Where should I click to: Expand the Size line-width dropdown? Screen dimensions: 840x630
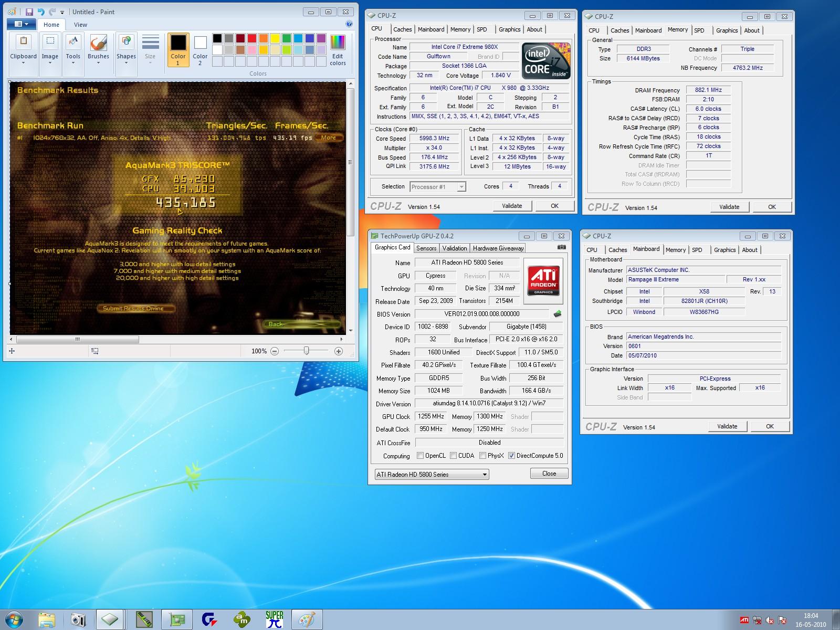150,49
